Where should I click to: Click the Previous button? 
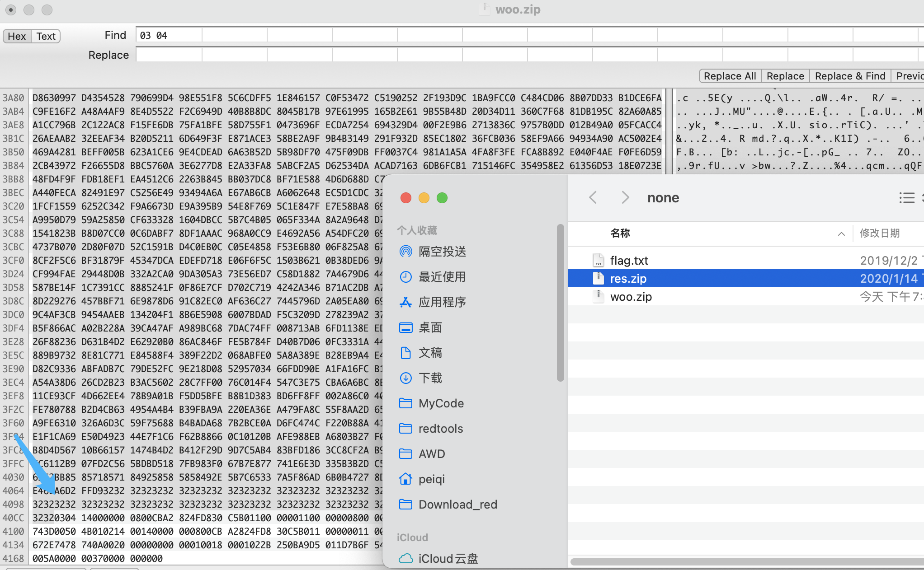pos(908,76)
